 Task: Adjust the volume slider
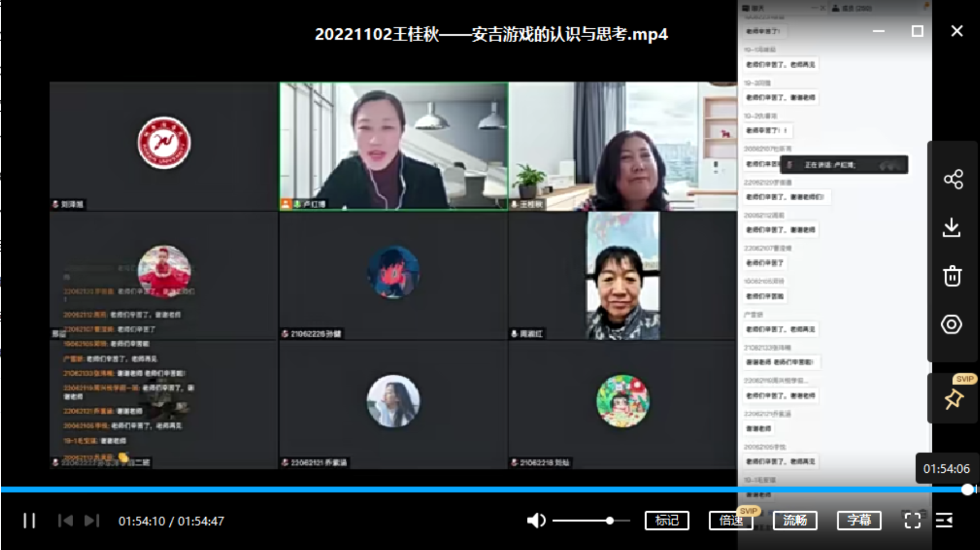coord(610,521)
